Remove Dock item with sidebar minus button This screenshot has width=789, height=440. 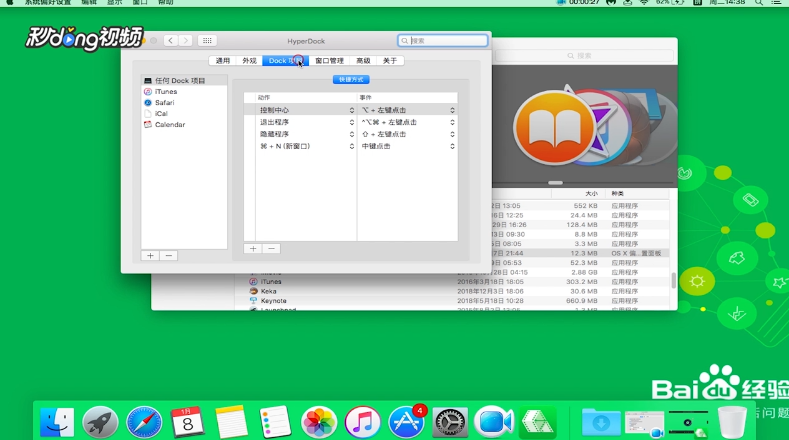click(169, 256)
